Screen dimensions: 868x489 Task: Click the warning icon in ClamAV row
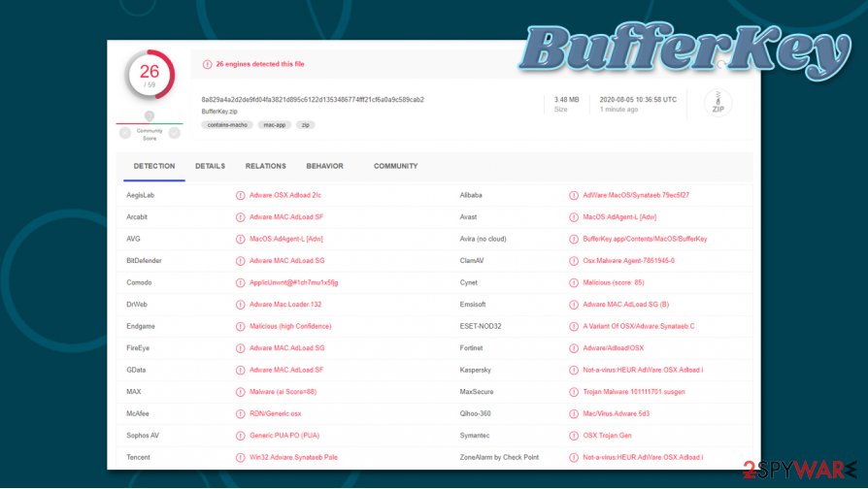(x=574, y=261)
